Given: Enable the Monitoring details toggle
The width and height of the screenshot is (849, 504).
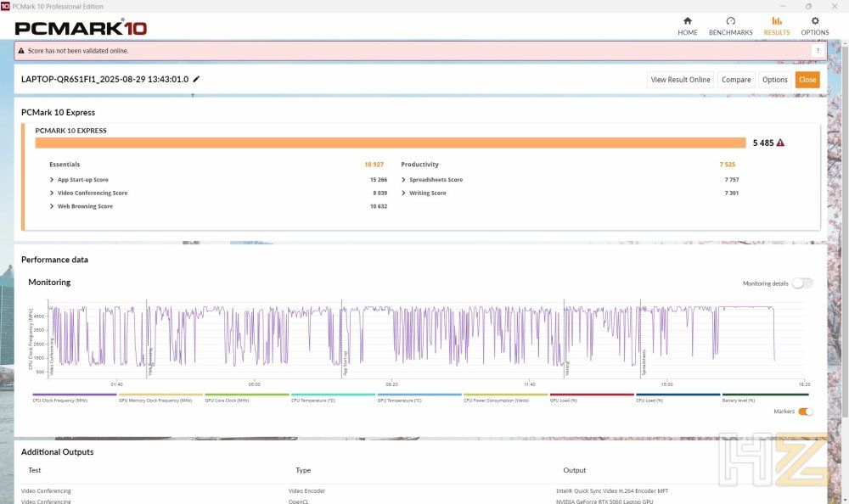Looking at the screenshot, I should tap(802, 283).
